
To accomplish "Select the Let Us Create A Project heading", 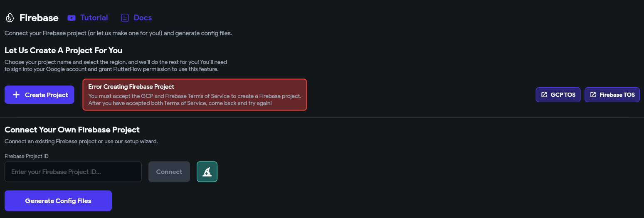I will pos(64,50).
